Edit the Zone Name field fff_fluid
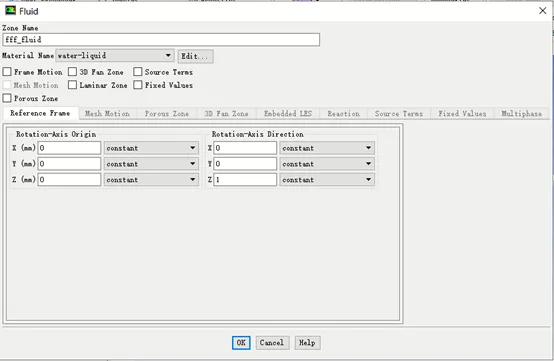The width and height of the screenshot is (554, 361). [x=161, y=40]
